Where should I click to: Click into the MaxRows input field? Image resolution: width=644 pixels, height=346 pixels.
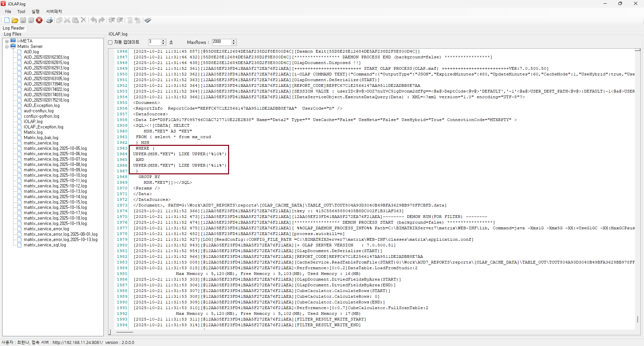point(221,42)
